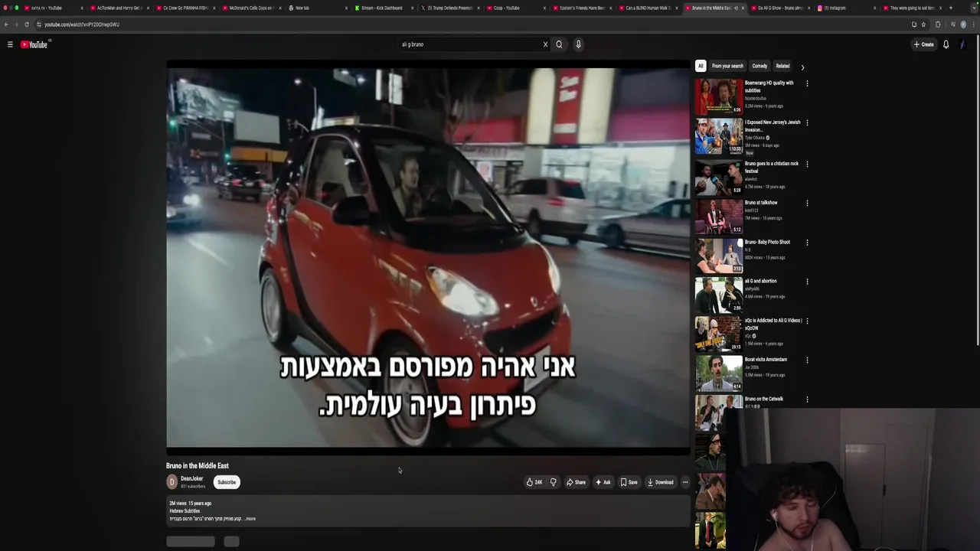980x551 pixels.
Task: Close the Bruno in the Middle East tab
Action: [x=742, y=8]
